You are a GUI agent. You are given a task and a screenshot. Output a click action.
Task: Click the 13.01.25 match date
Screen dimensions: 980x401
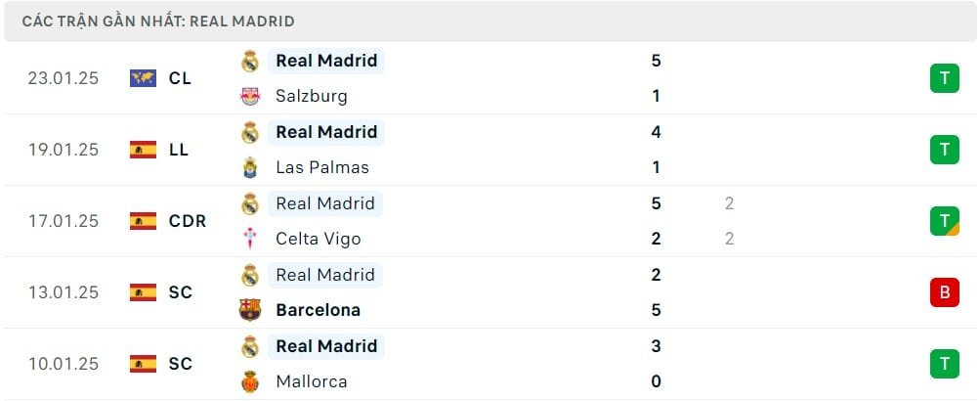point(64,292)
